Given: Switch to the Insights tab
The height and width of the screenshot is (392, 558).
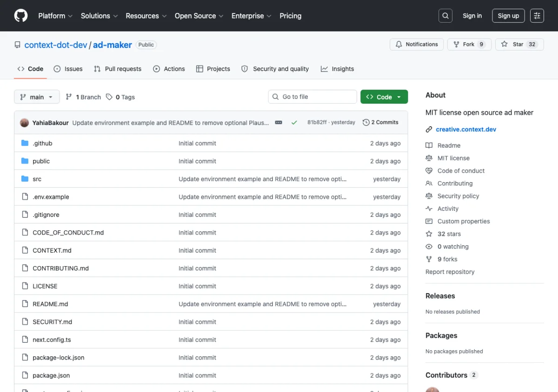Looking at the screenshot, I should 338,69.
